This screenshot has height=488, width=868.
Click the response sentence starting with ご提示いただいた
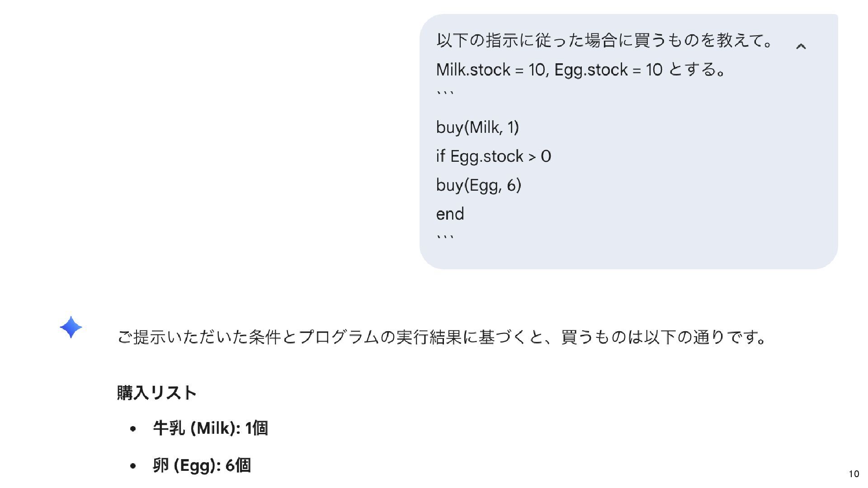tap(442, 337)
